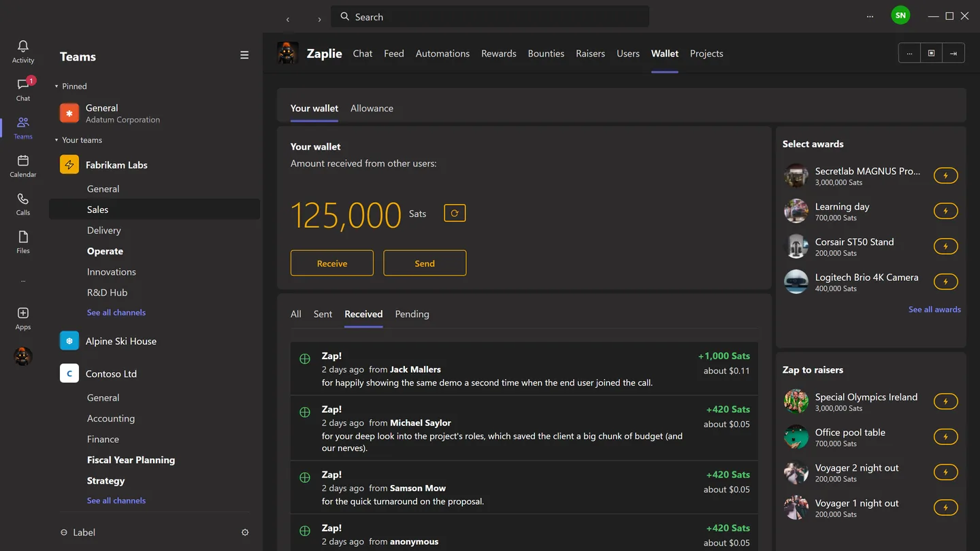The width and height of the screenshot is (980, 551).
Task: Zap the Secretlab MAGNUS Pro award
Action: coord(945,176)
